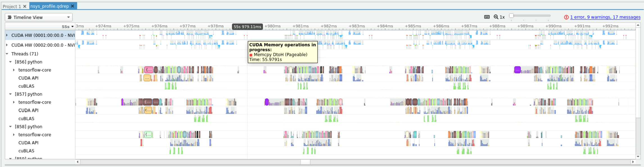644x167 pixels.
Task: Select purple block in [856] tensorflow-core row
Action: (x=518, y=70)
